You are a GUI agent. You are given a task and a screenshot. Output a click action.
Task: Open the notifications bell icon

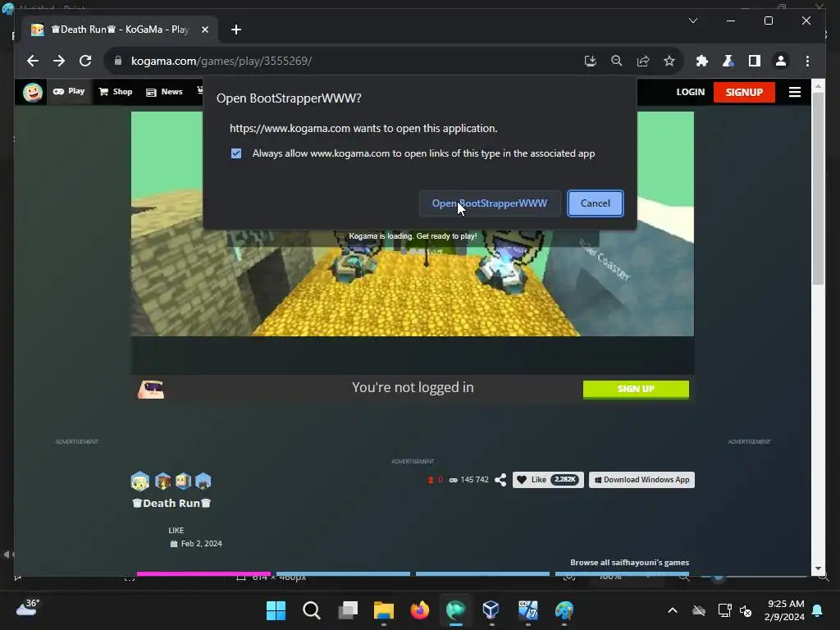click(x=818, y=610)
